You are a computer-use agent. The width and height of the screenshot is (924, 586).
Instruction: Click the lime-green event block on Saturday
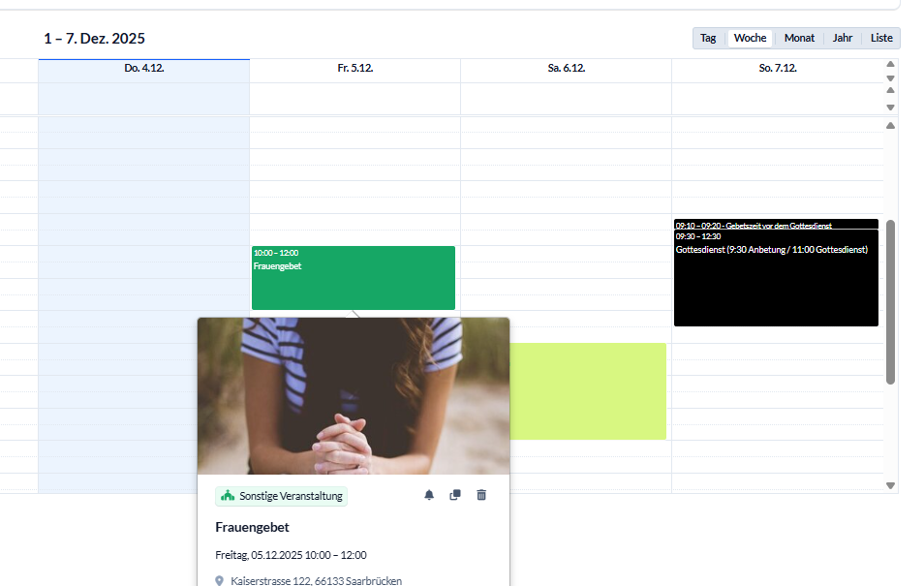(589, 390)
